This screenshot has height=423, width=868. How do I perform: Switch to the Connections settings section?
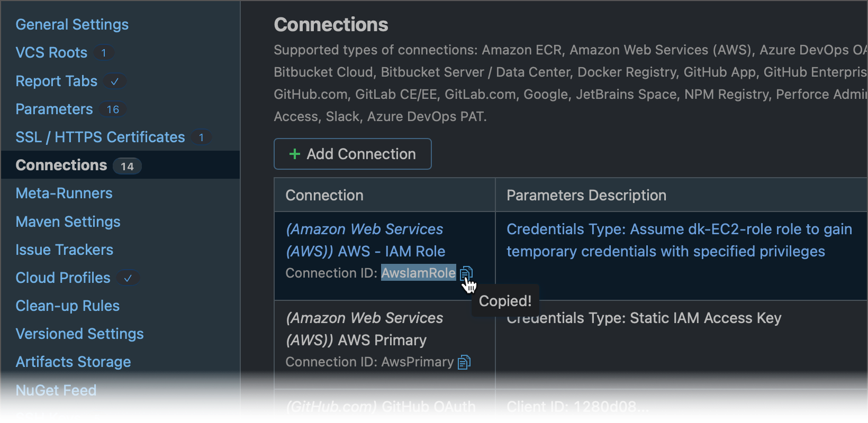coord(61,165)
